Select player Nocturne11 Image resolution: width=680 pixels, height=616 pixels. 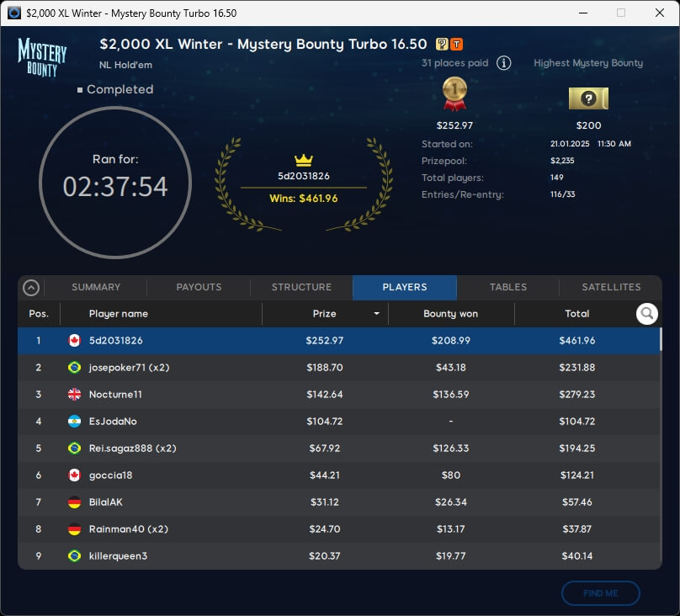point(338,394)
